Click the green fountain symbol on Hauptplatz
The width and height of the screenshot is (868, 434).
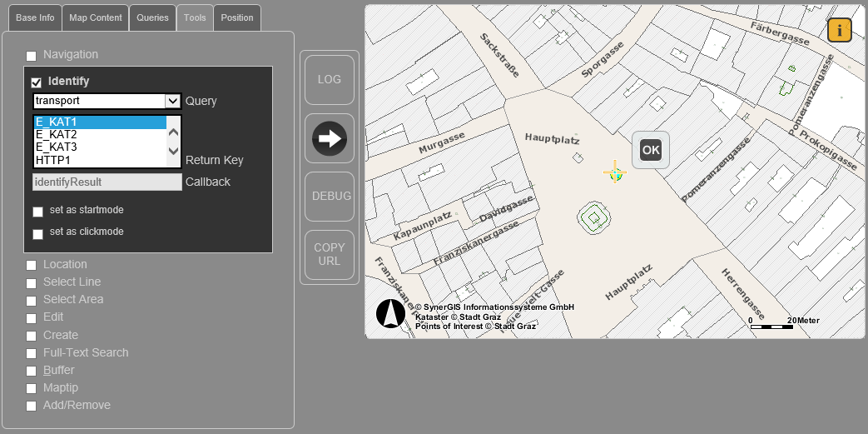594,217
